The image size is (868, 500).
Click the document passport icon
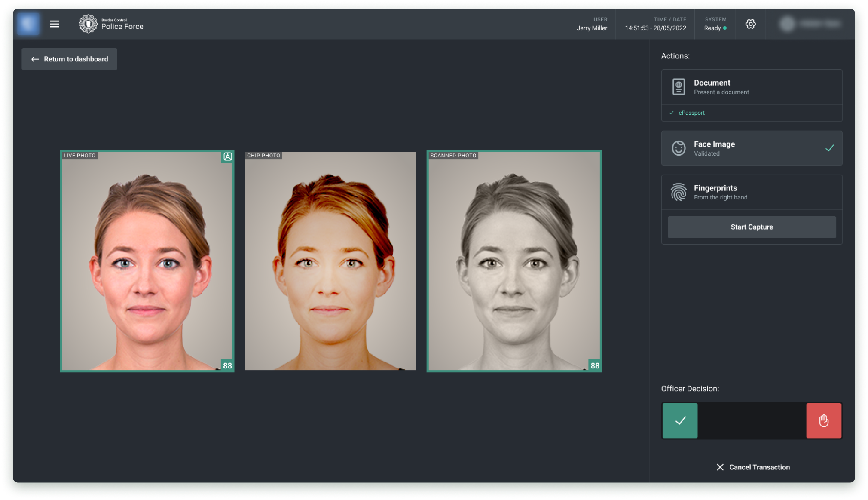point(679,87)
